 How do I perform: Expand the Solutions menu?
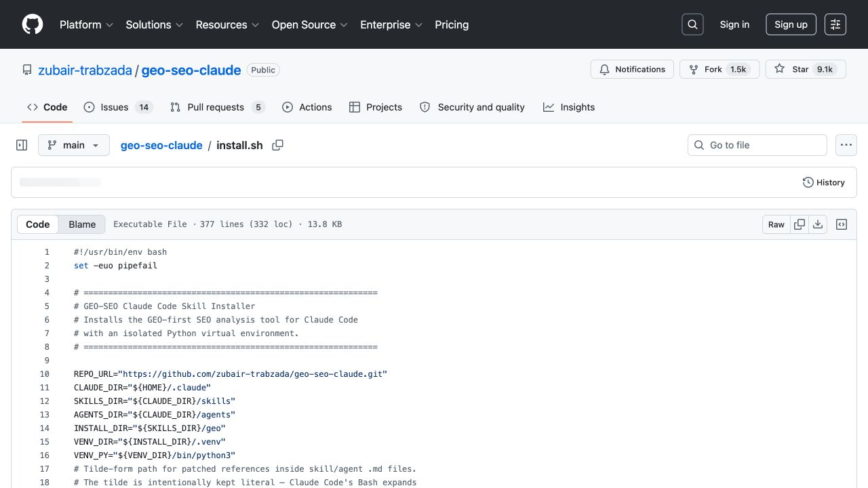pos(155,24)
